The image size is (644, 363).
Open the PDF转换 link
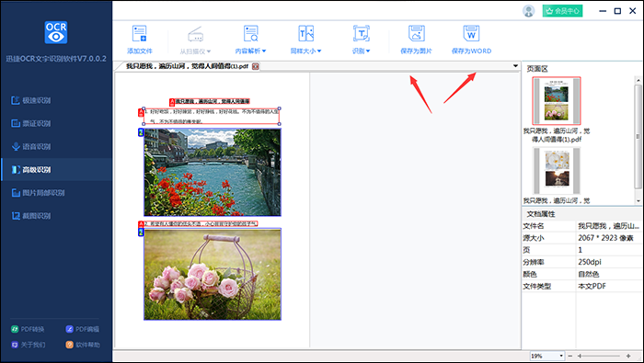coord(28,329)
